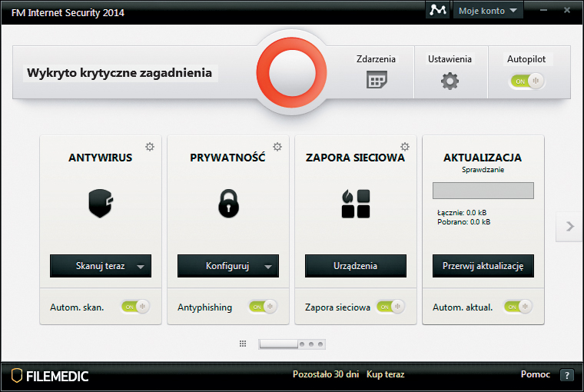Click Pozostało 30 dni text
This screenshot has width=584, height=392.
point(326,374)
